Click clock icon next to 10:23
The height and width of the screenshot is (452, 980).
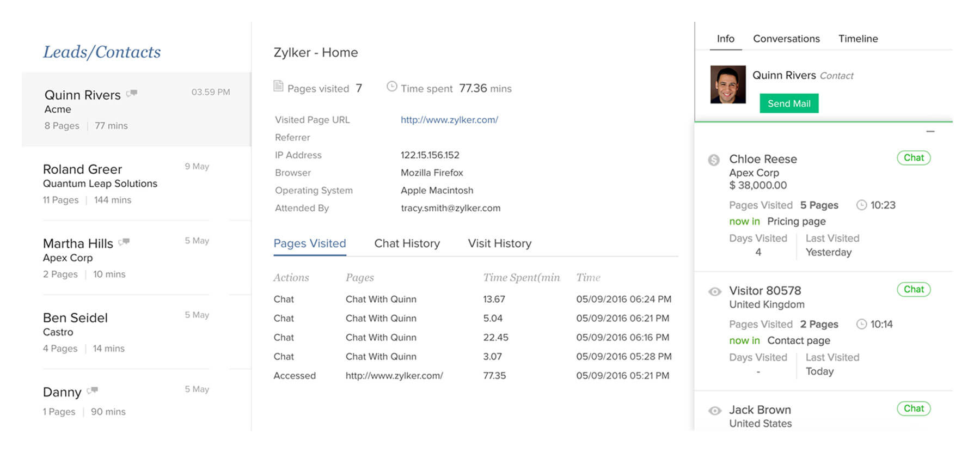tap(861, 205)
